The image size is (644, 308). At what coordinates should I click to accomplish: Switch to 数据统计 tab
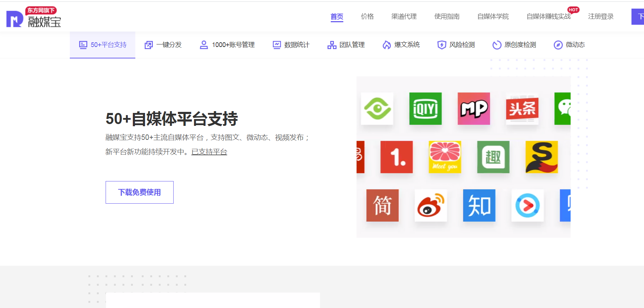point(297,45)
